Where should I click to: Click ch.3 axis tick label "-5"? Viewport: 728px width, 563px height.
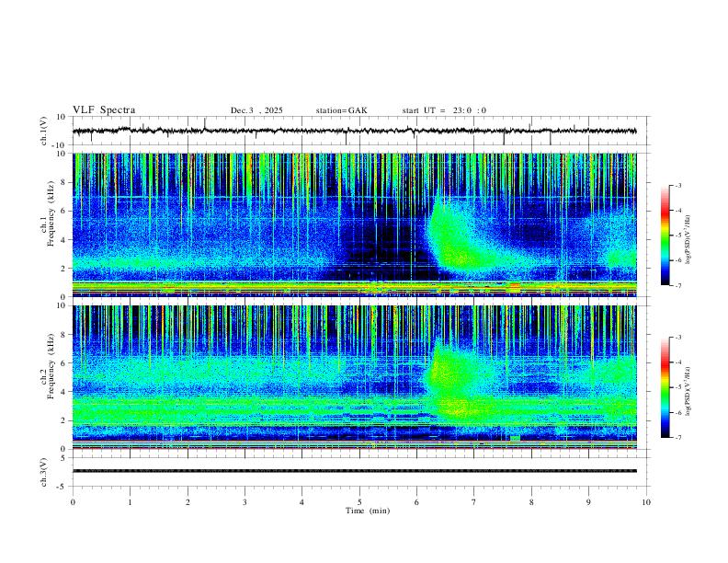(x=63, y=487)
